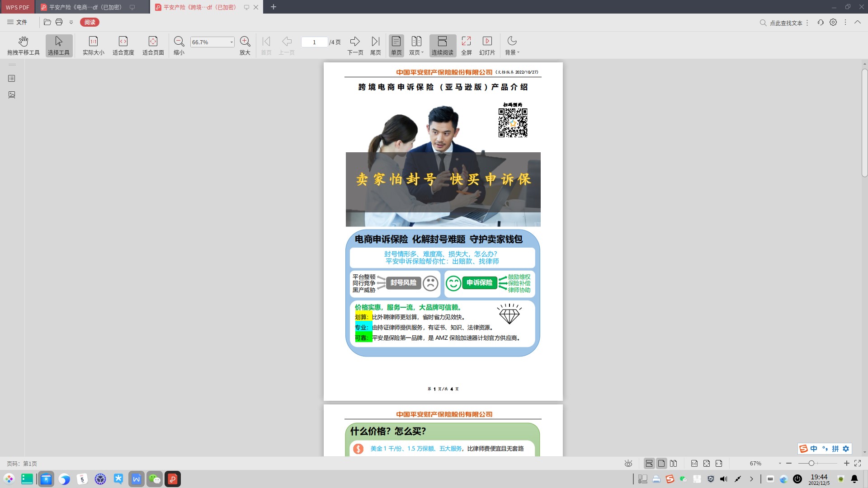Open the outline/bookmarks sidebar panel
The width and height of the screenshot is (868, 488).
[12, 79]
